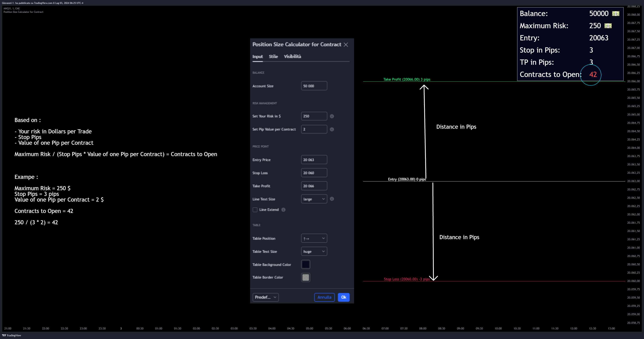The width and height of the screenshot is (644, 339).
Task: Click the Set Pip Value per Contract field
Action: click(x=314, y=129)
